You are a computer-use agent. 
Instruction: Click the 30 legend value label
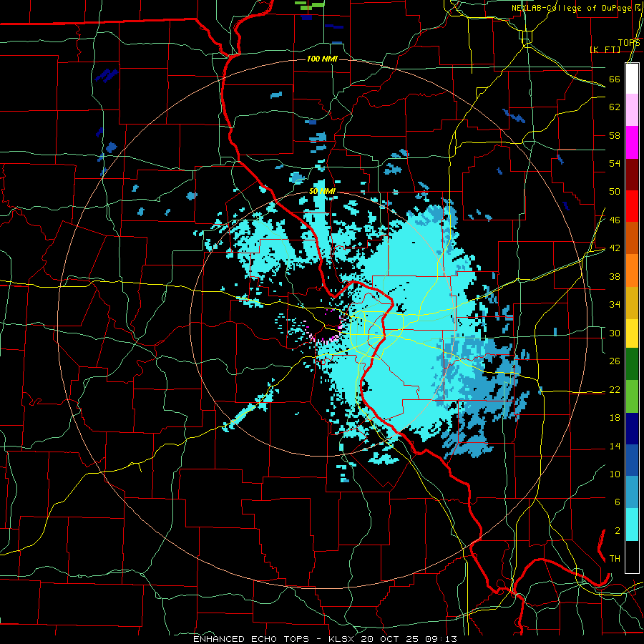[x=615, y=333]
